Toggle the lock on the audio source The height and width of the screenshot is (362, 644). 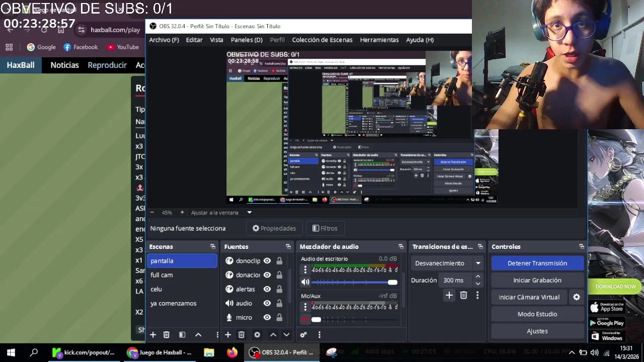click(x=279, y=303)
